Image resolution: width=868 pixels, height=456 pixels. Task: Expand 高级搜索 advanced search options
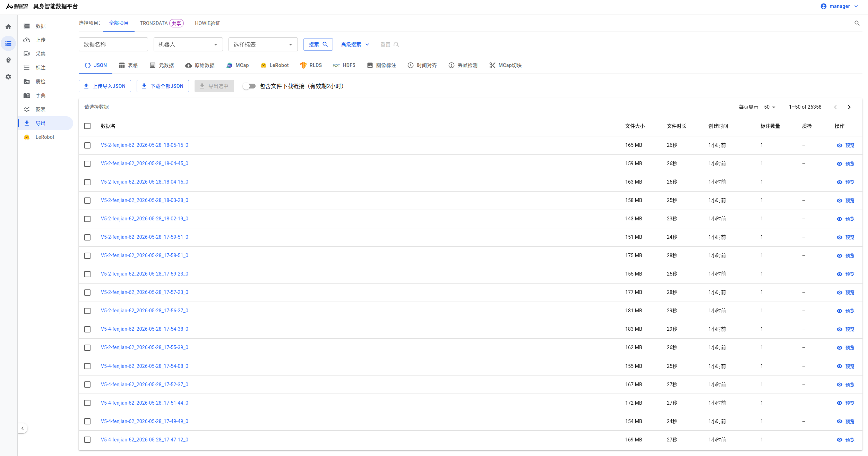click(355, 44)
